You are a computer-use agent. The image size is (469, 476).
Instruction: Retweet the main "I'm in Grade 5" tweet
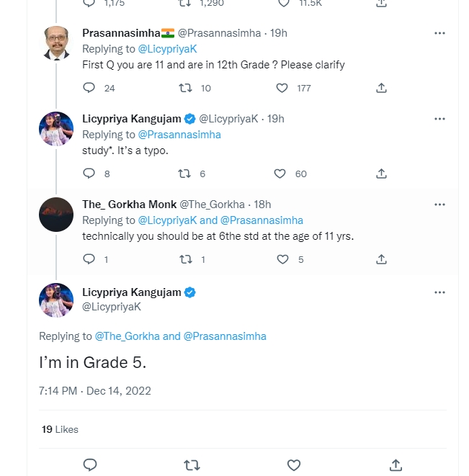click(192, 464)
